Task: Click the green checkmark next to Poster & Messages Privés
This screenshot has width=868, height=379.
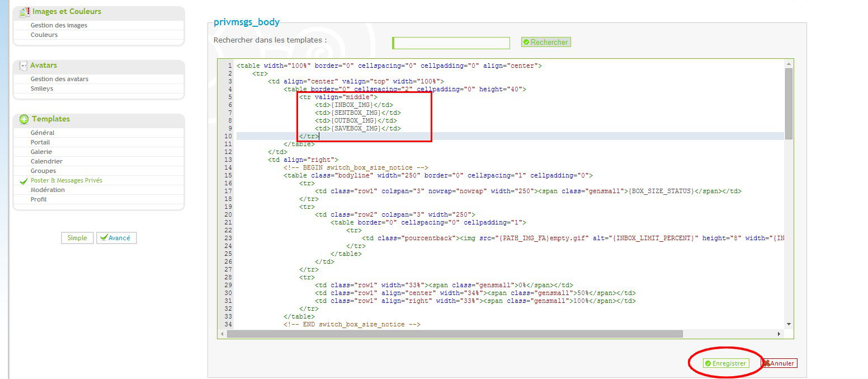Action: pos(23,181)
